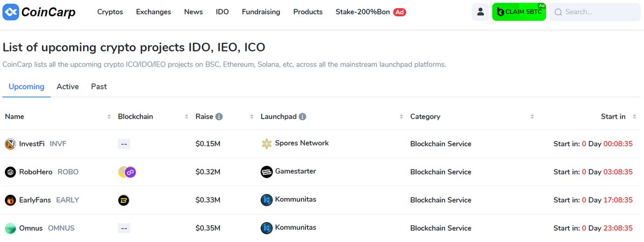
Task: Switch to the Active tab
Action: pyautogui.click(x=68, y=86)
